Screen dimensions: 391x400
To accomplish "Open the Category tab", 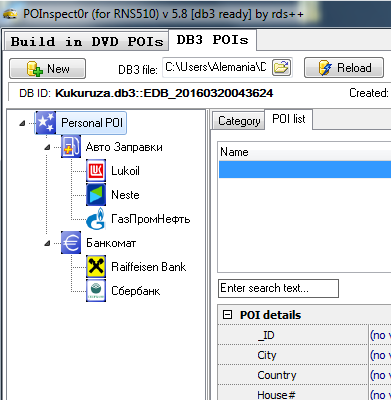I will (x=239, y=121).
